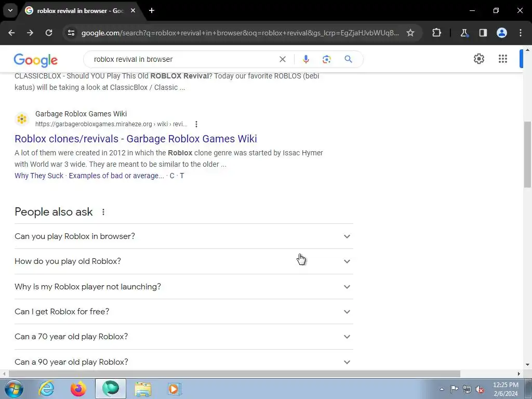The height and width of the screenshot is (399, 532).
Task: Open the Why They Suck sitelink
Action: (39, 176)
